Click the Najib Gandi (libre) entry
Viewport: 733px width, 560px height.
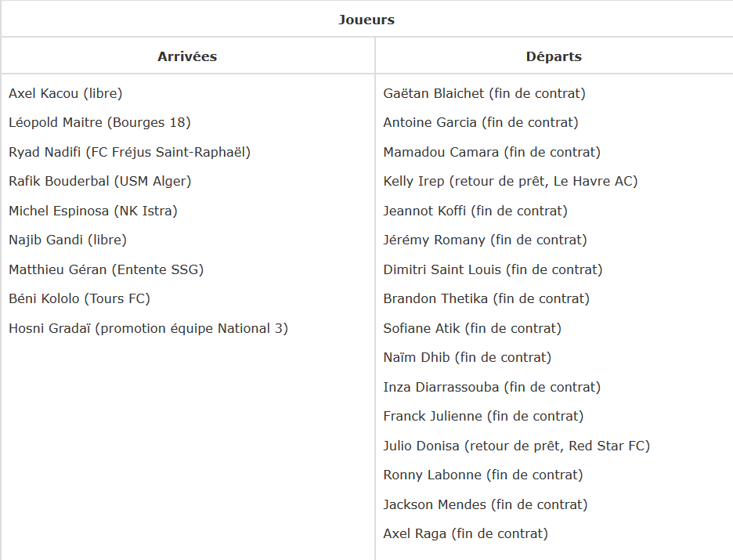[67, 240]
